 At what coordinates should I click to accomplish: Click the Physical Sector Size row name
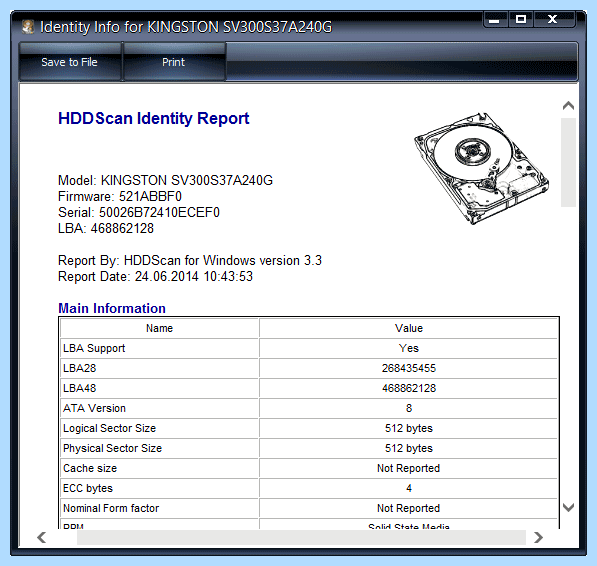tap(112, 448)
